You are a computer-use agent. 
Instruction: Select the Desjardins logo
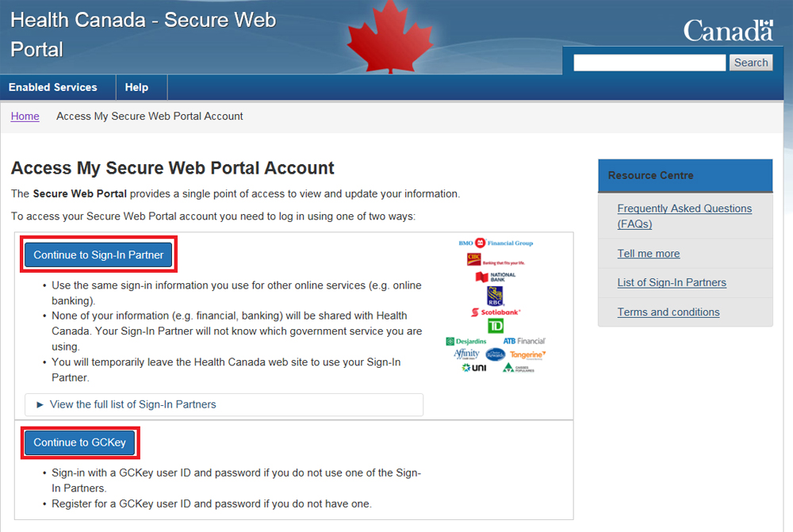pyautogui.click(x=466, y=341)
